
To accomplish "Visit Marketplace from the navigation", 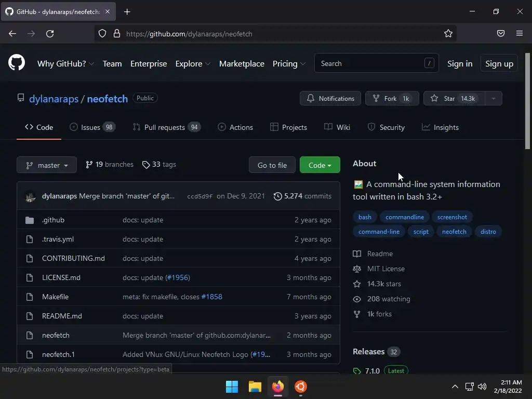I will pos(242,63).
